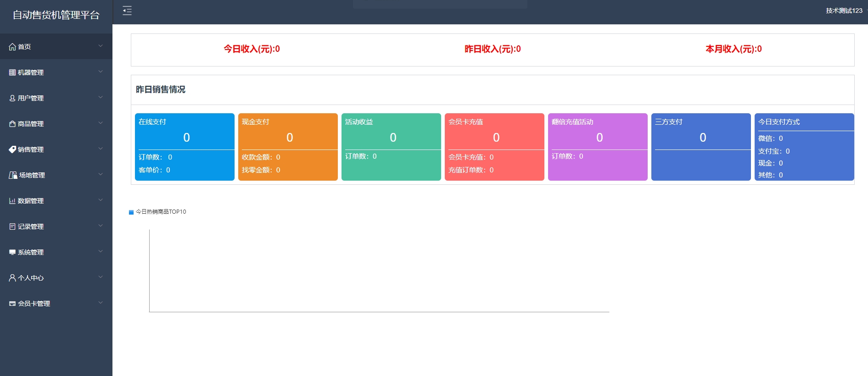Expand the 场地管理 chevron arrow

[101, 174]
